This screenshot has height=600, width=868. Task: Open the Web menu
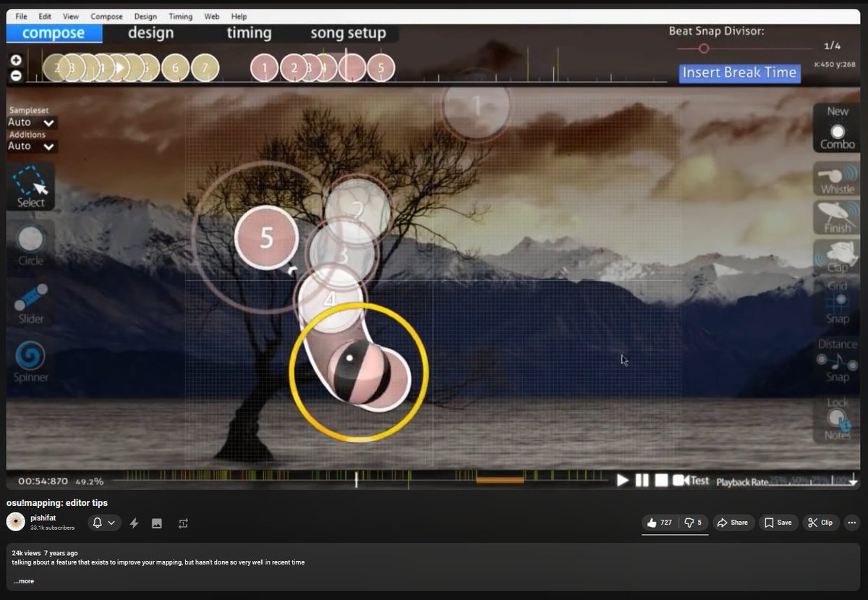pos(212,16)
